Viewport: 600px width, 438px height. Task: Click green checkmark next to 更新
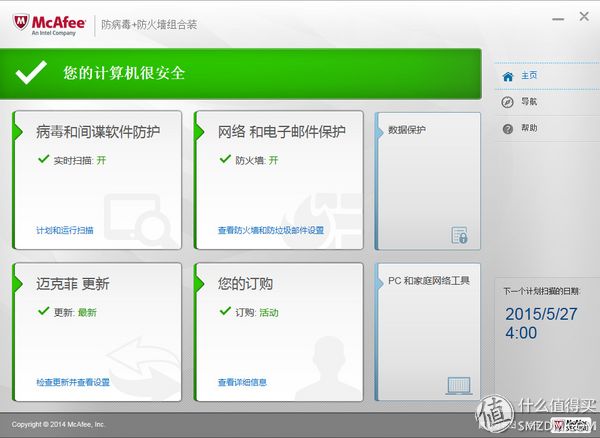[x=44, y=311]
